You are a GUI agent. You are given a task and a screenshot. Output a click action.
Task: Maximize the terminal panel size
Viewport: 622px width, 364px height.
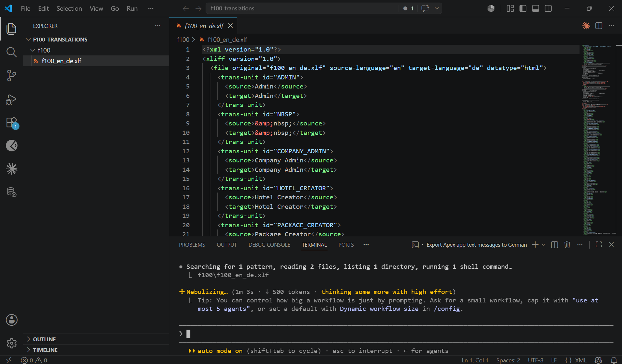(599, 245)
